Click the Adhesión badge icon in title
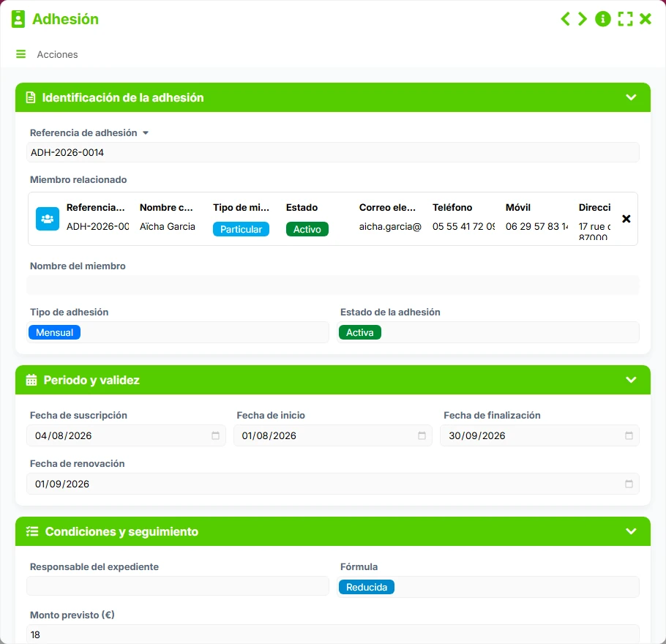 [x=18, y=19]
